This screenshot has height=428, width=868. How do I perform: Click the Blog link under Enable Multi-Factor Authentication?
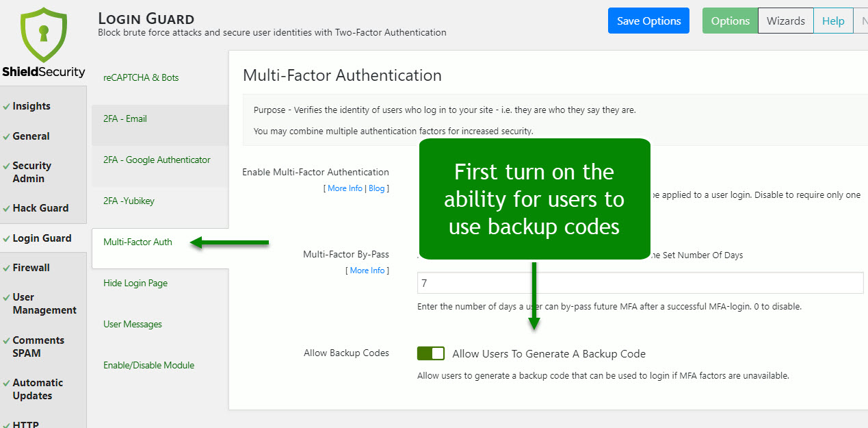pyautogui.click(x=376, y=188)
